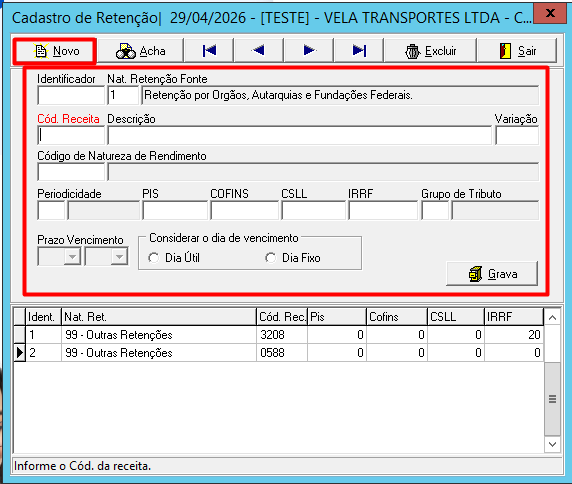Click the Novo new record button

pyautogui.click(x=55, y=51)
